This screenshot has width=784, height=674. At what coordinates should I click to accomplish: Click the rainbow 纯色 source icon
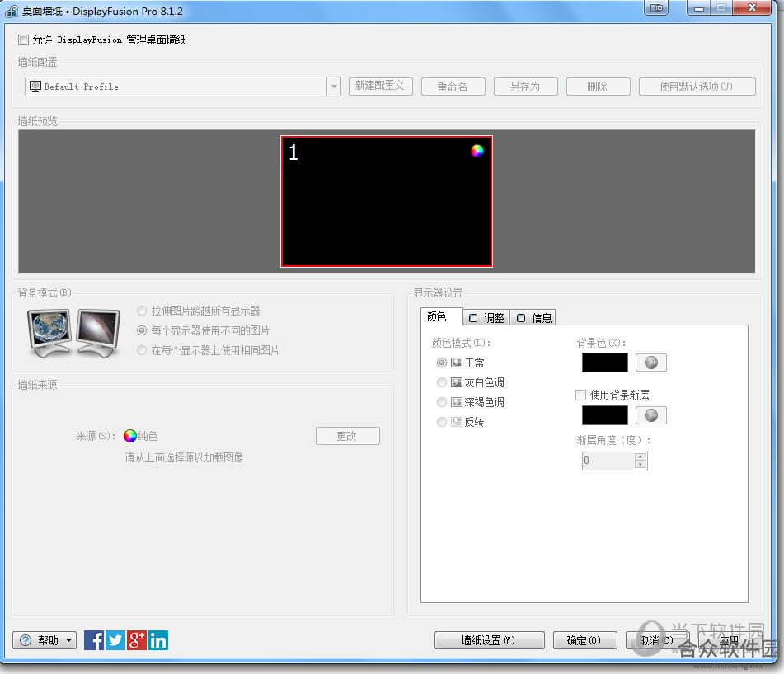130,436
